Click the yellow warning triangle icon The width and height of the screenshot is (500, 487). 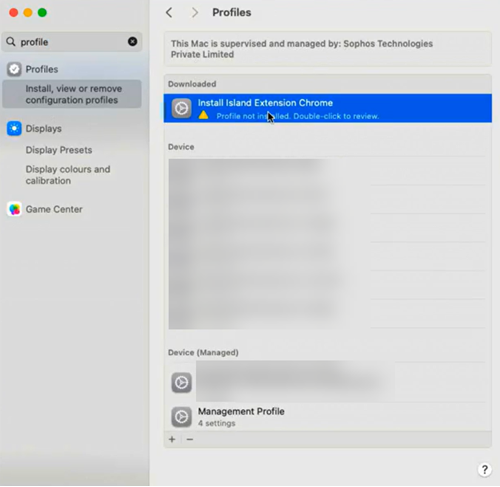(203, 115)
